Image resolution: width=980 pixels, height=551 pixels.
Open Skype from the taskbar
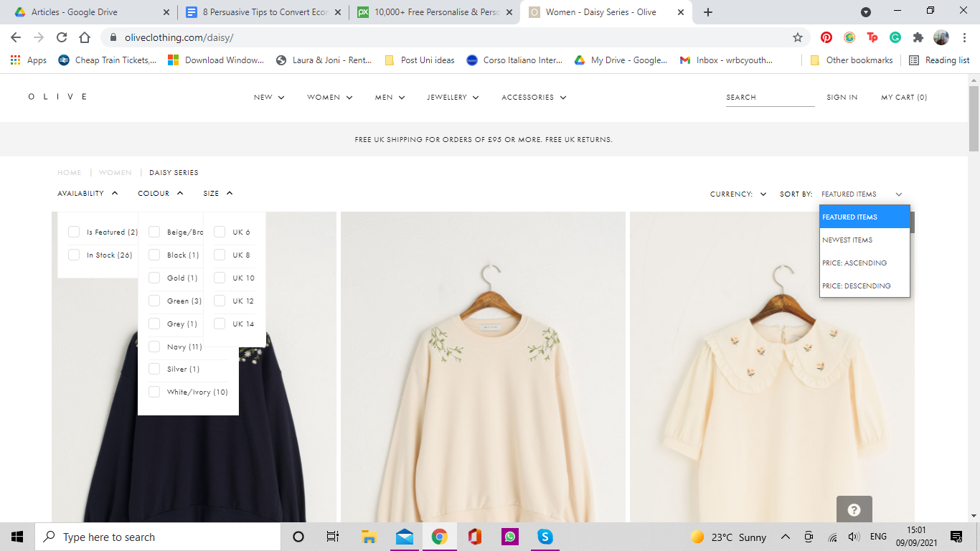(545, 536)
